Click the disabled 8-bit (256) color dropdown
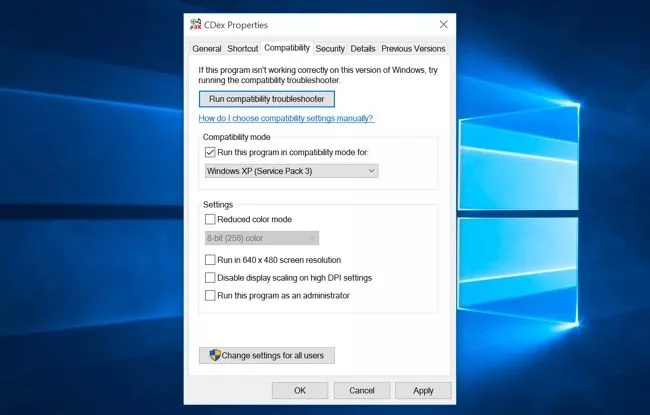 click(x=262, y=238)
